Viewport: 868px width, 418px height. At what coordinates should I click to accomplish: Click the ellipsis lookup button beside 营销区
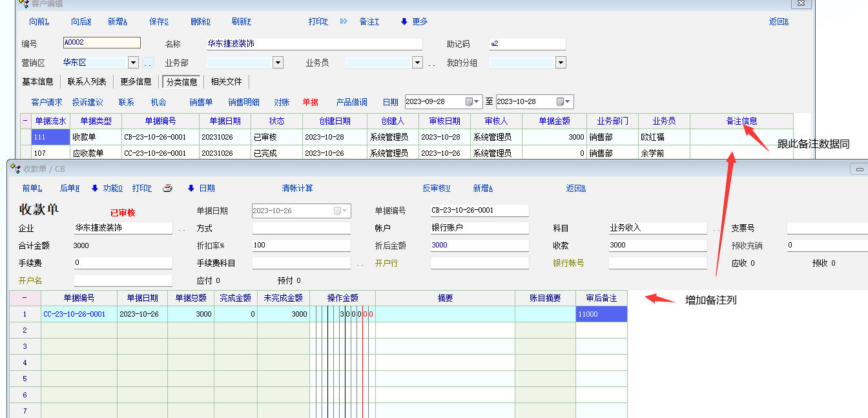[148, 63]
